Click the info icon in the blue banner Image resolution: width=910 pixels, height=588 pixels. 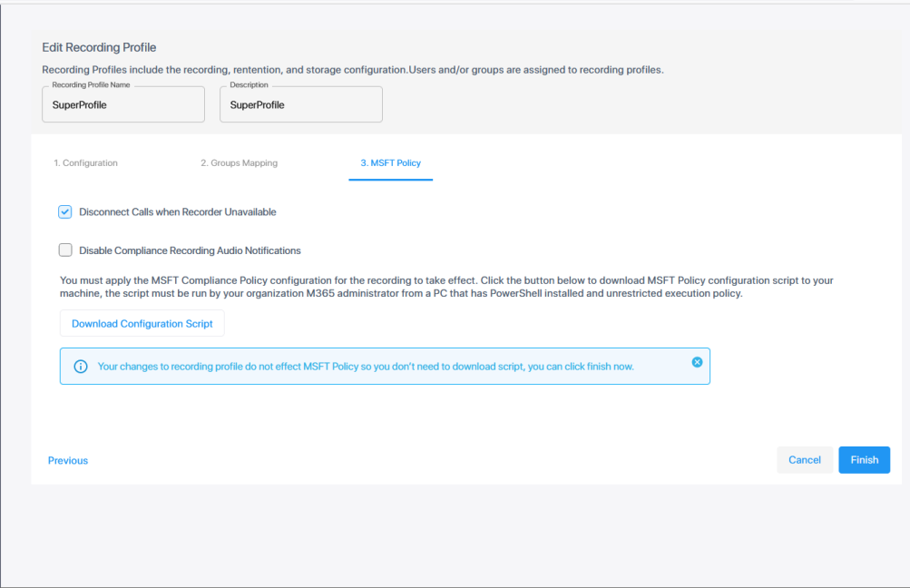click(81, 367)
